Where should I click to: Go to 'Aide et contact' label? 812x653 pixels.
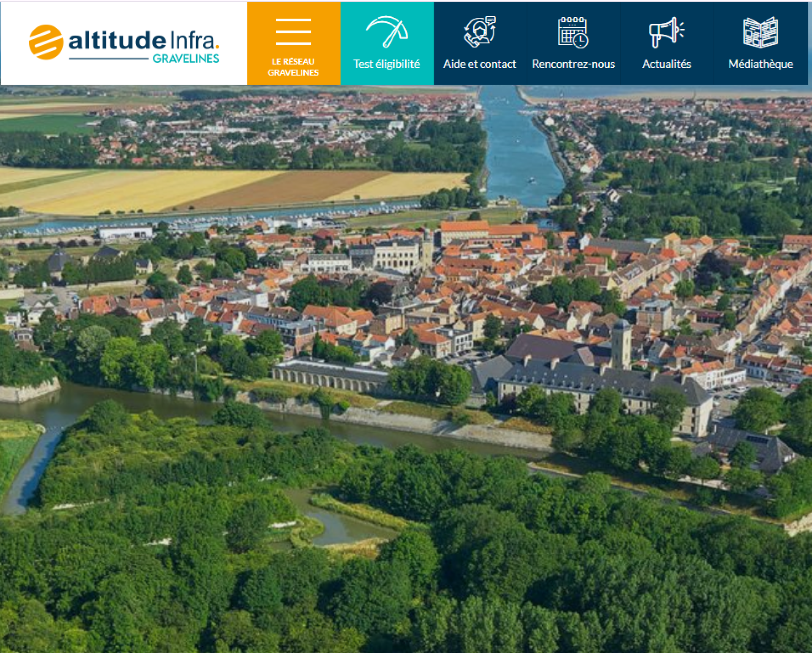point(480,64)
